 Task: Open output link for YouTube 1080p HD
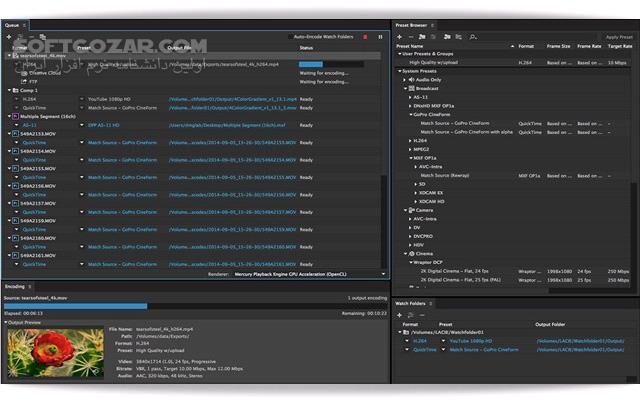pyautogui.click(x=233, y=99)
